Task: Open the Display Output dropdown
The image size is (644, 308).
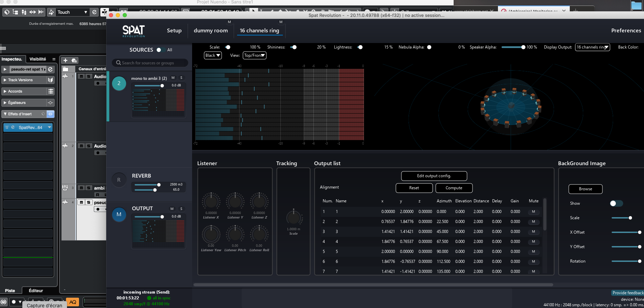Action: pos(592,47)
